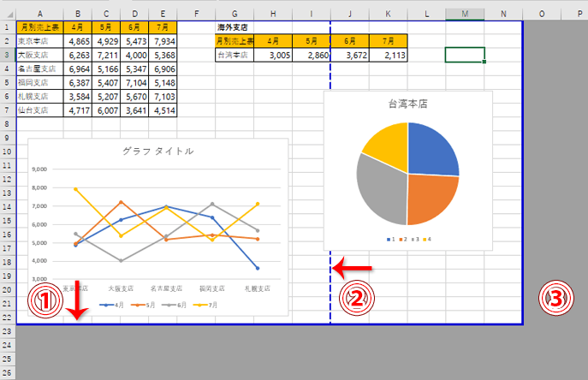Click the 海外支店 cell

pos(235,27)
